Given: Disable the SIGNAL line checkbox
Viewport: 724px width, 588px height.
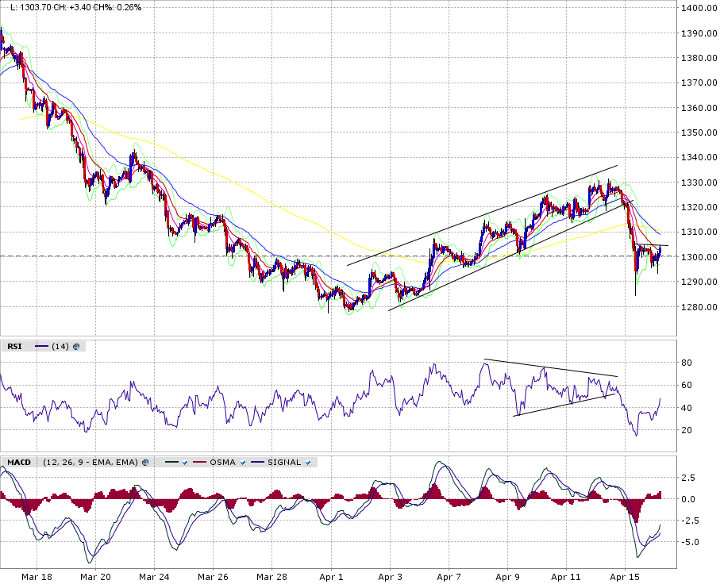Looking at the screenshot, I should tap(308, 462).
